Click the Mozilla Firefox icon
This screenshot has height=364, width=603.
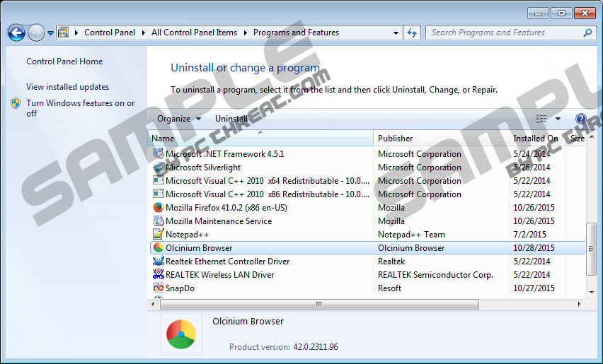(x=159, y=207)
